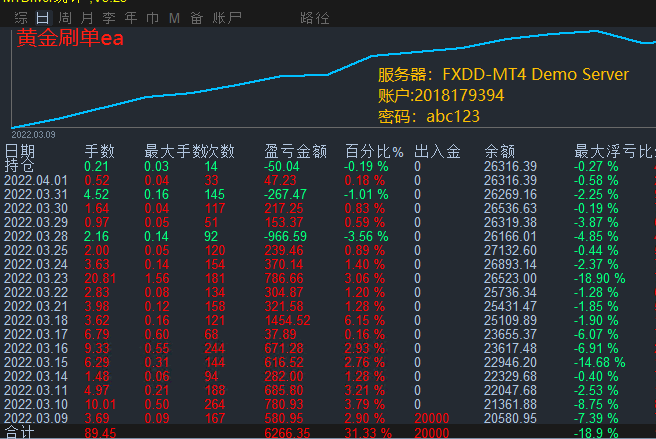Screen dimensions: 656x439
Task: Select the 持仓 (open positions) row
Action: [x=19, y=166]
